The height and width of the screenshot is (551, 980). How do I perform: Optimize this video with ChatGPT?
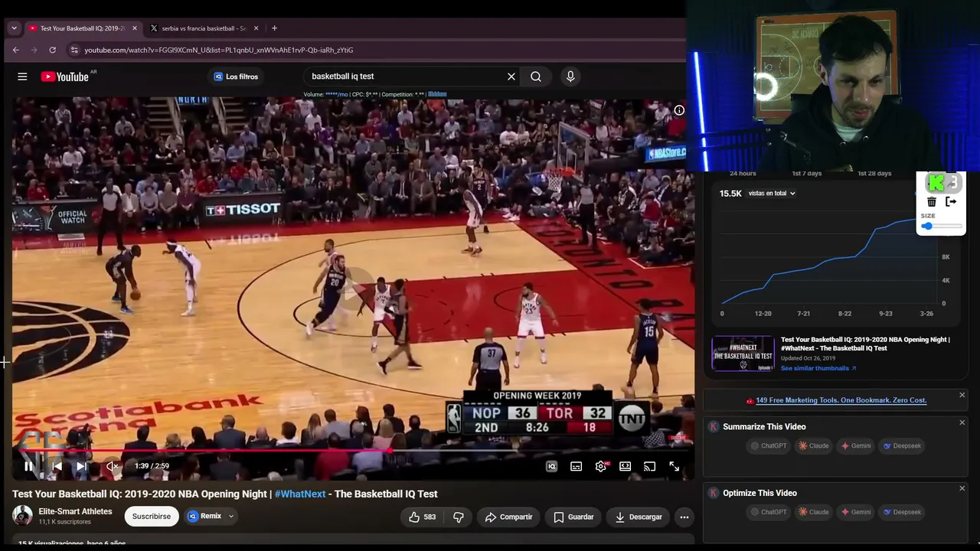769,512
